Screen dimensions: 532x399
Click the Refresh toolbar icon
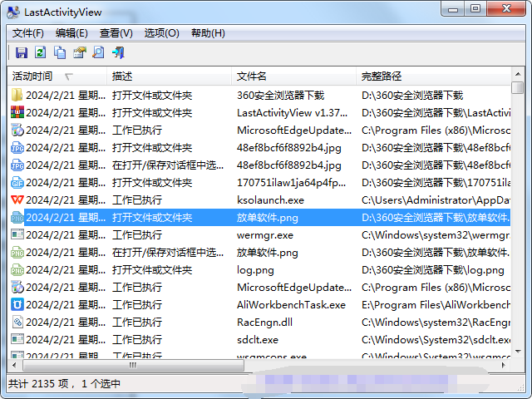coord(41,52)
